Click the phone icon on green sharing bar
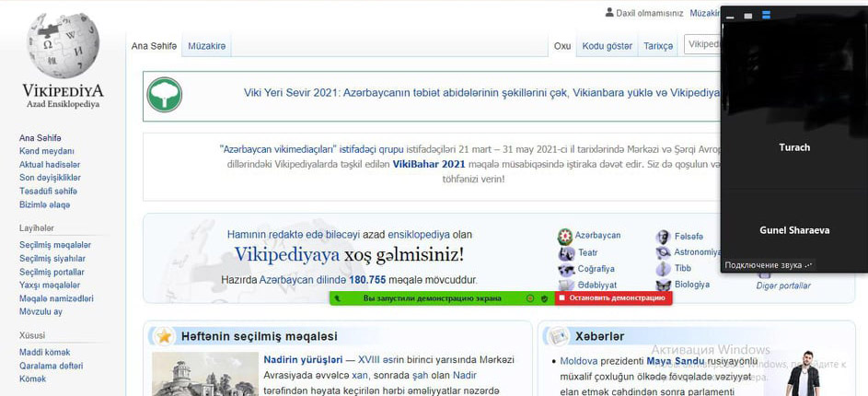Image resolution: width=868 pixels, height=396 pixels. coord(337,298)
